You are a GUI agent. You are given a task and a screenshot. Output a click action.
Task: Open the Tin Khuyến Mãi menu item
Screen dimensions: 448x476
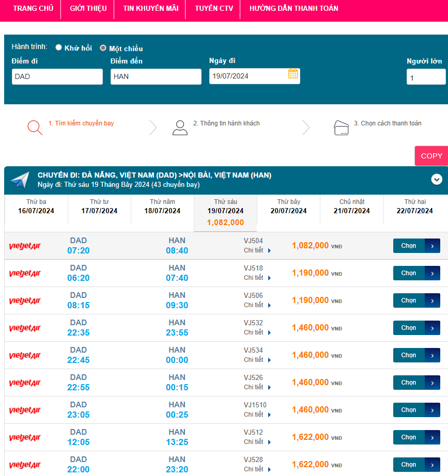150,8
